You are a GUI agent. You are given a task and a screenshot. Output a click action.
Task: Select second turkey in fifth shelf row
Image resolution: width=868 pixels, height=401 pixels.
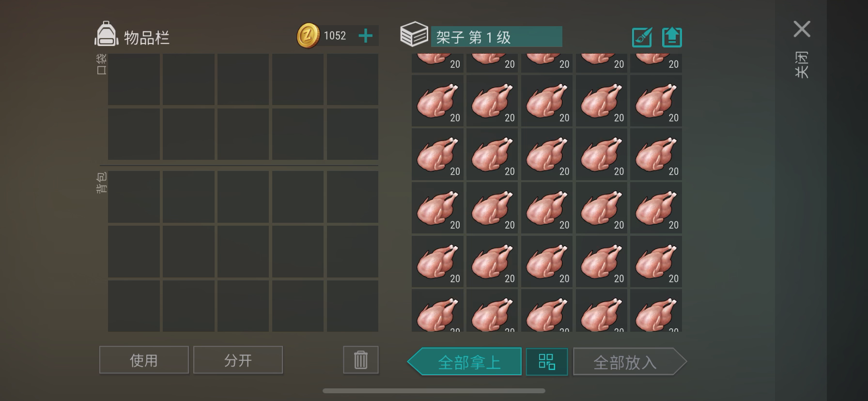click(x=492, y=262)
